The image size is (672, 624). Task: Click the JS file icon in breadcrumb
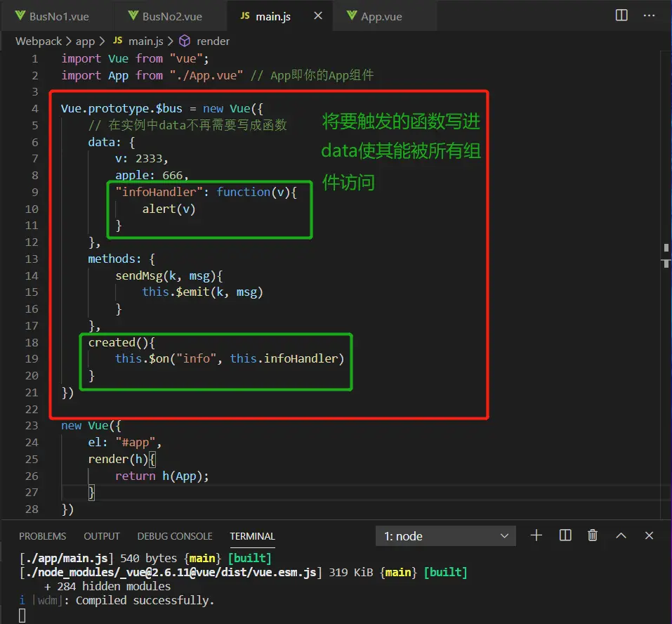pos(118,41)
